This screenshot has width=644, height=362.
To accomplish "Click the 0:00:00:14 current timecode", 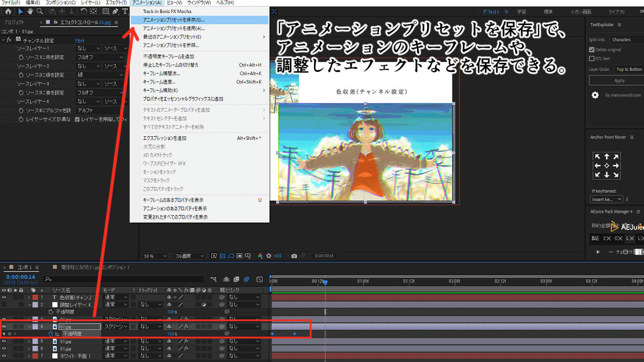I will [20, 277].
